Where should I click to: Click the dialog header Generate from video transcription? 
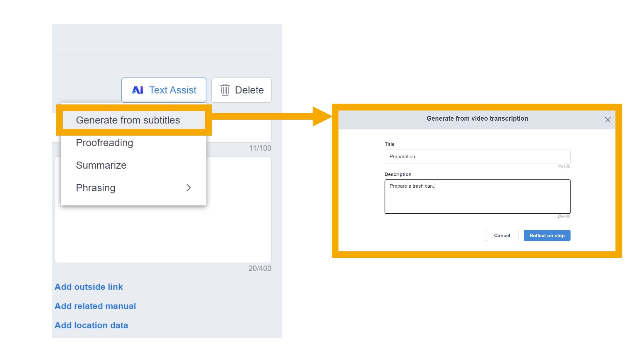(477, 119)
